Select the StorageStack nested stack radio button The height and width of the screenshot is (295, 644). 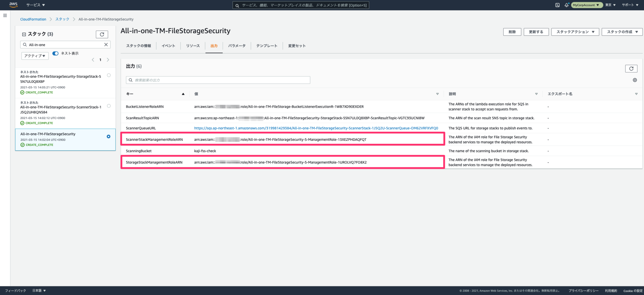point(108,75)
